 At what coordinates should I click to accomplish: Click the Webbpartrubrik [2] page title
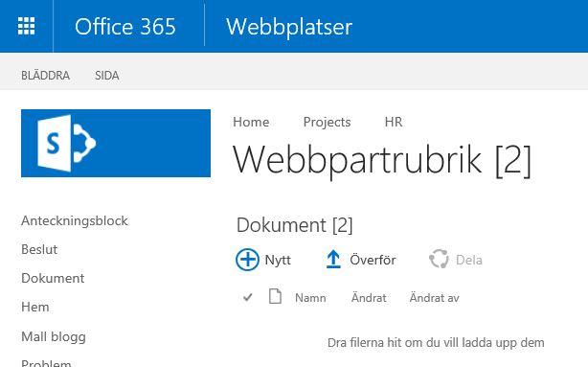(x=382, y=161)
